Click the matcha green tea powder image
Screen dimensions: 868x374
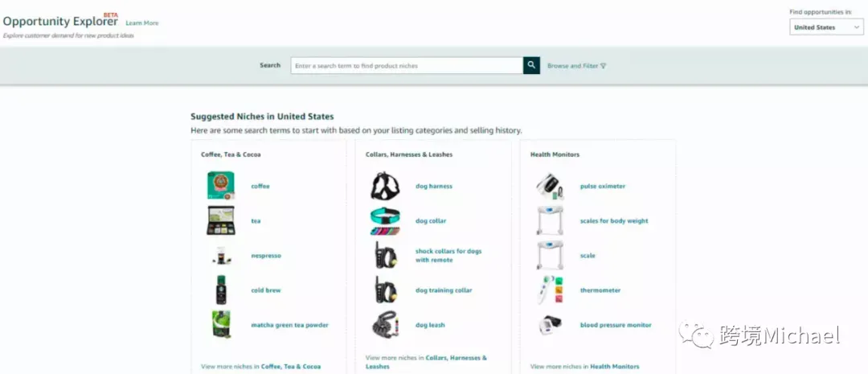221,325
